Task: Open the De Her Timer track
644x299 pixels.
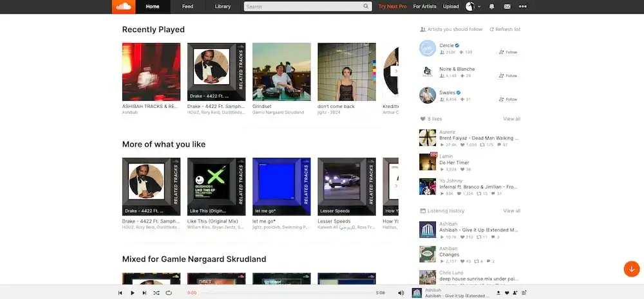Action: tap(454, 163)
